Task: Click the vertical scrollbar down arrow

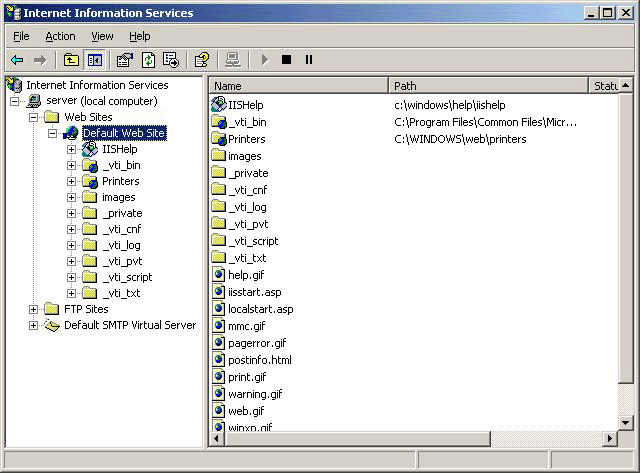Action: tap(625, 423)
